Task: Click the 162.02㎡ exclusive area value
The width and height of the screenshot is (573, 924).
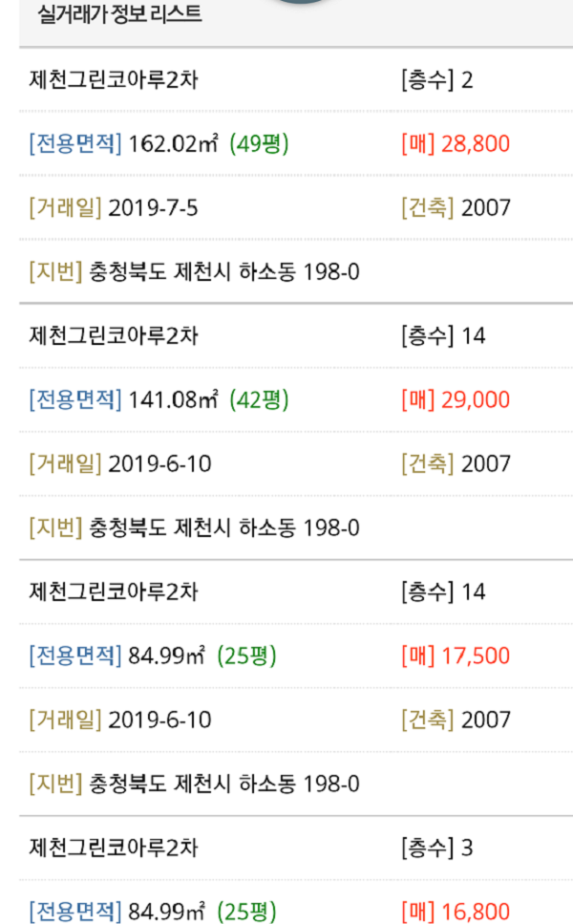Action: point(173,143)
